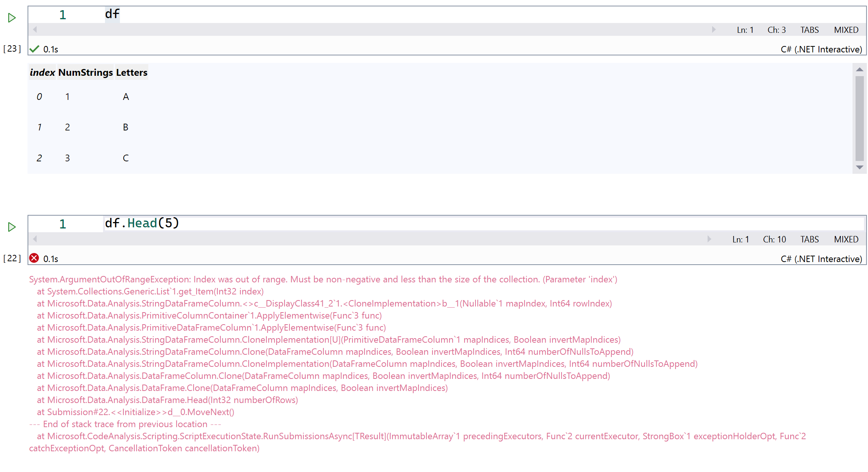Select C# (.NET Interactive) kernel for second cell
This screenshot has height=472, width=868.
click(x=821, y=259)
